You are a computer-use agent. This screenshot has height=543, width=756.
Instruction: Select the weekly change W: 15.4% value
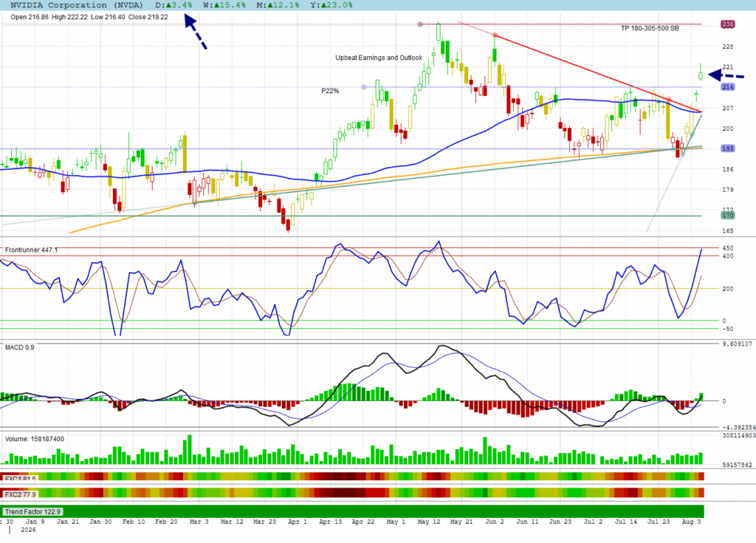tap(224, 5)
